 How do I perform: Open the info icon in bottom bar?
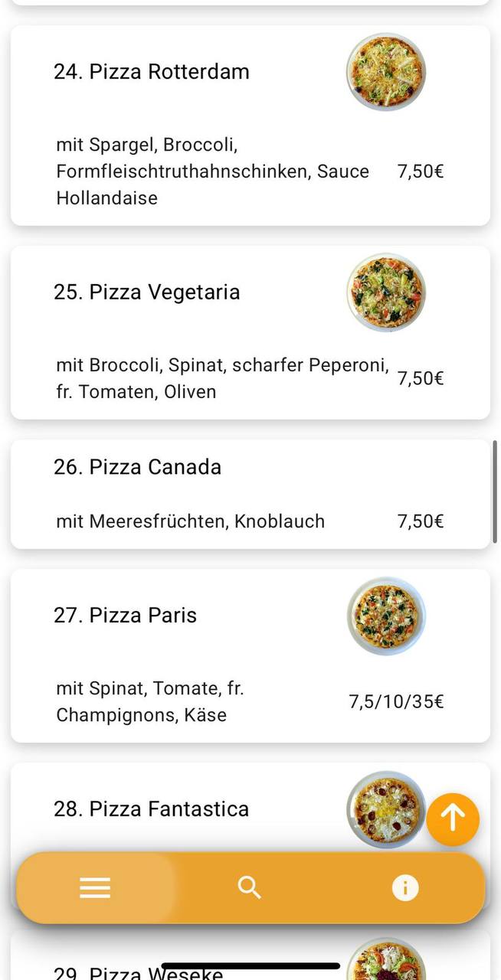tap(405, 888)
